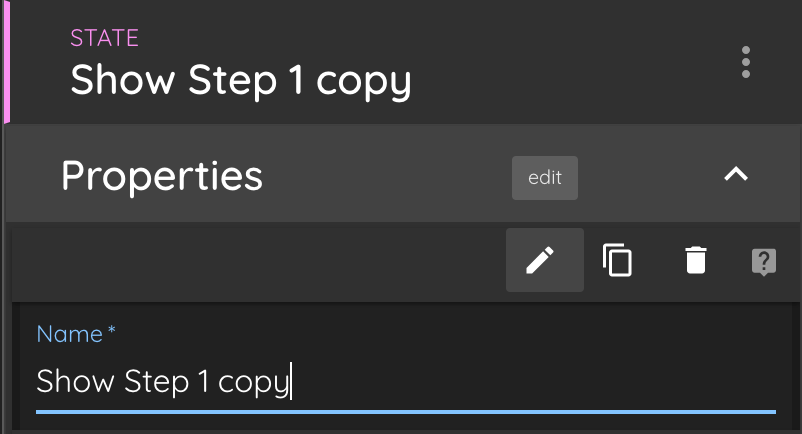Click the required asterisk next to Name
Viewport: 802px width, 434px height.
pos(112,330)
